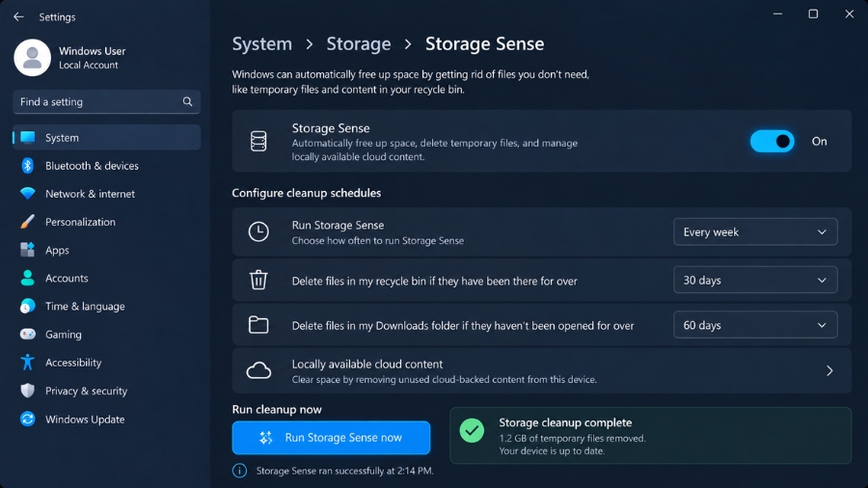
Task: Open System in the sidebar
Action: tap(107, 137)
